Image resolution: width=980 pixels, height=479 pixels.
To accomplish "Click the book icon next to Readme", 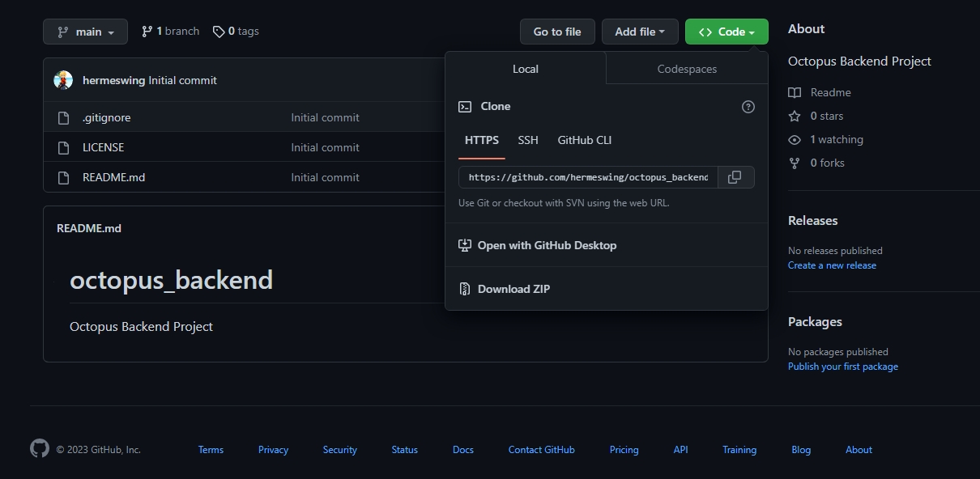I will click(795, 93).
